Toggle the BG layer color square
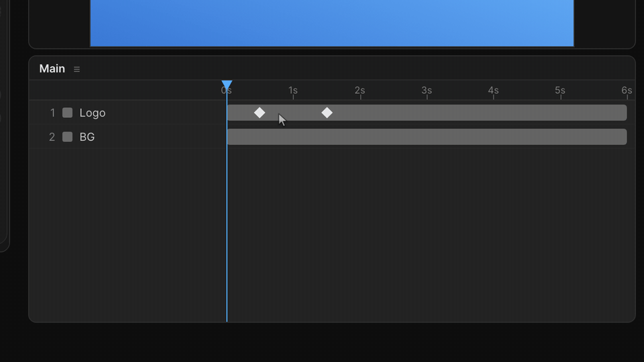Screen dimensions: 644x362 [x=67, y=137]
